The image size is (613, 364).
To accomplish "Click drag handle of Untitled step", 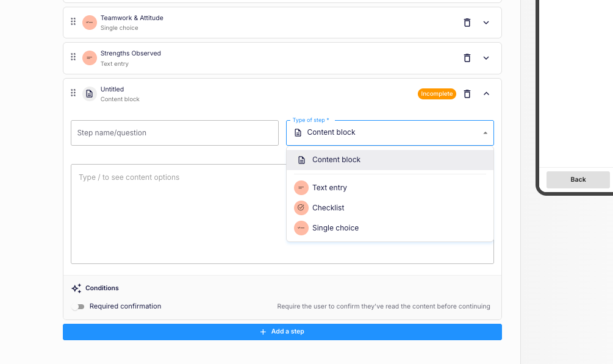I will click(x=73, y=93).
